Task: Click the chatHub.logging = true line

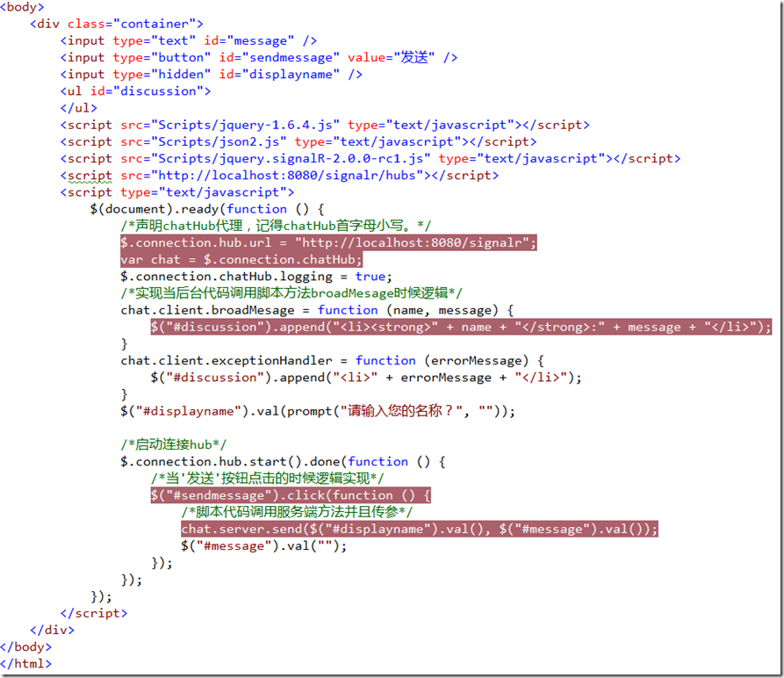Action: click(256, 277)
